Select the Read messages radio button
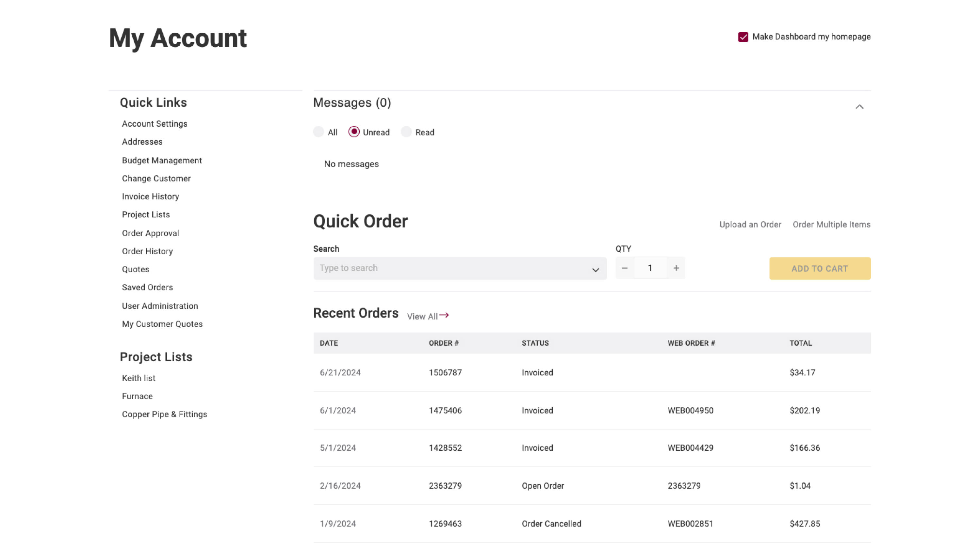The image size is (980, 549). [406, 132]
